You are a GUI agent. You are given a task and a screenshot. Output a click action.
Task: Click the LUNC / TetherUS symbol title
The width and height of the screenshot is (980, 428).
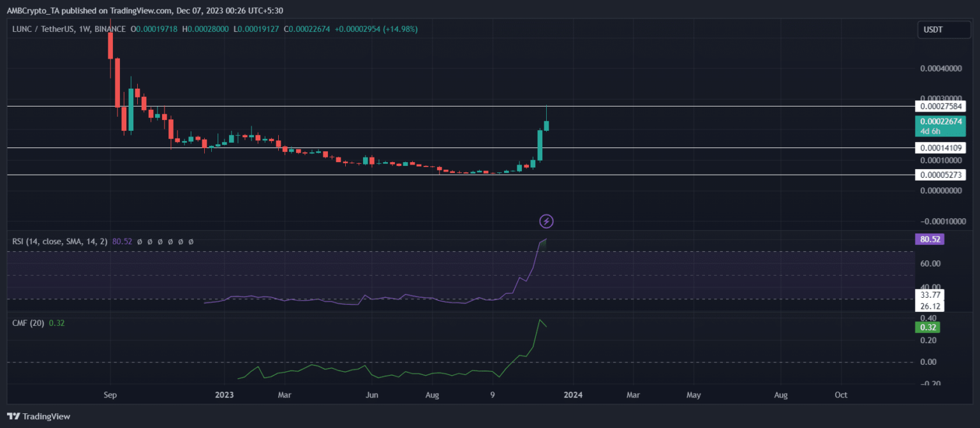pyautogui.click(x=43, y=29)
